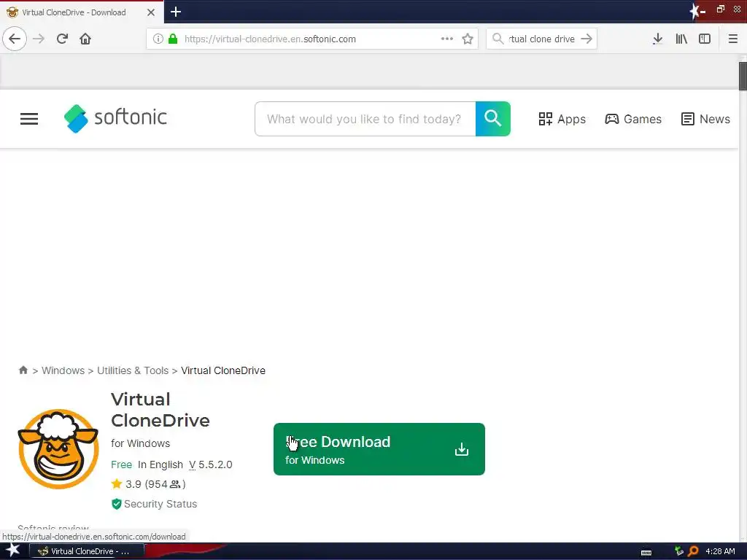Click the Virtual CloneDrive breadcrumb text
The height and width of the screenshot is (560, 747).
(223, 370)
